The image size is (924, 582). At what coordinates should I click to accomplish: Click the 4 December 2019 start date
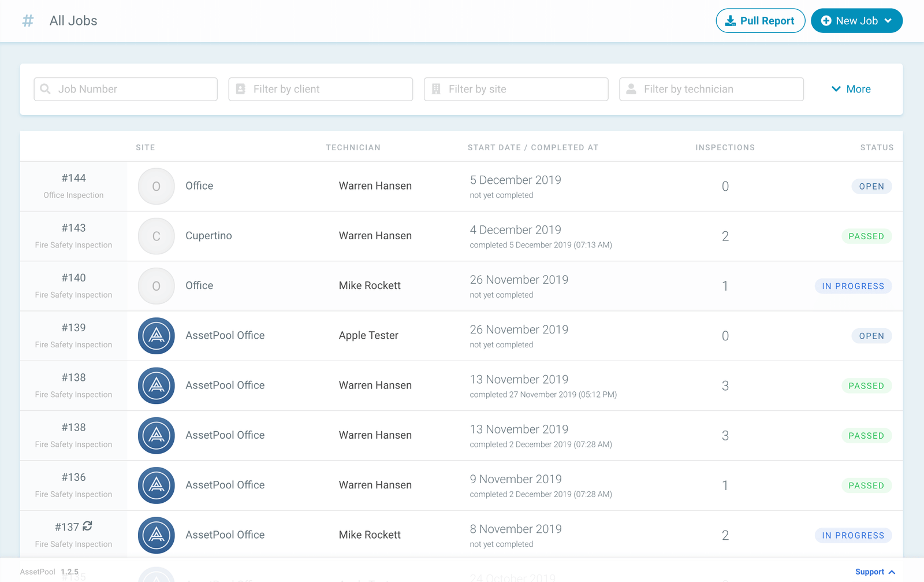(515, 229)
